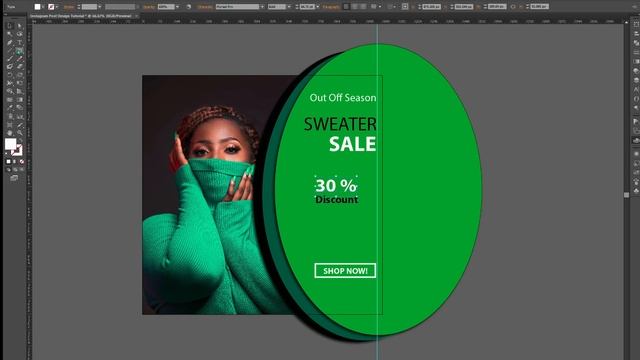Select the Free Transform tool

(20, 83)
